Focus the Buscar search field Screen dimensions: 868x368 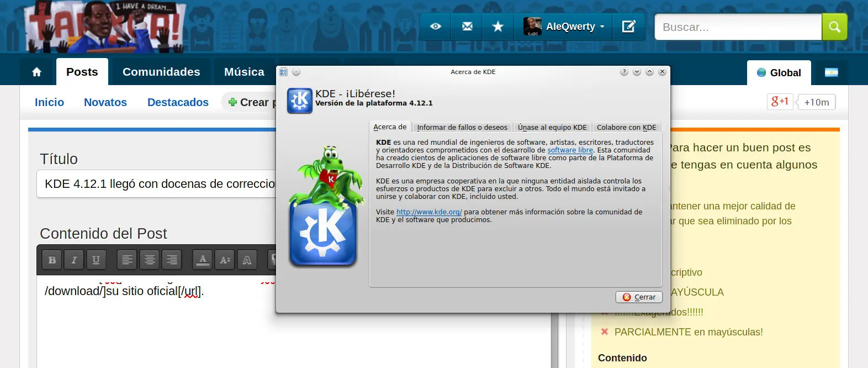coord(738,27)
